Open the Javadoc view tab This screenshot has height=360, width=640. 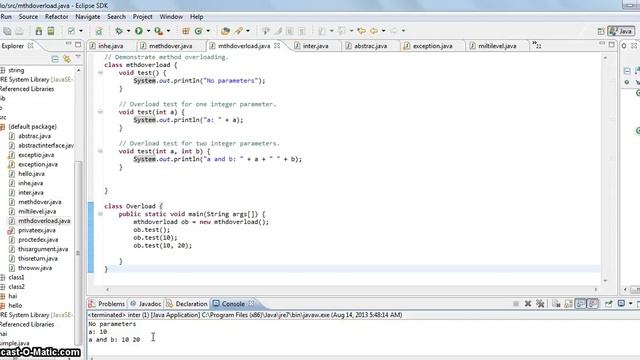click(146, 304)
